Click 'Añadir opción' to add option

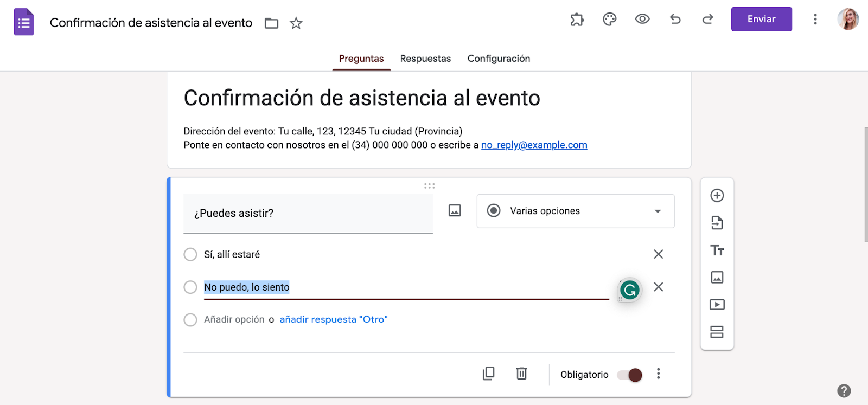[x=234, y=319]
